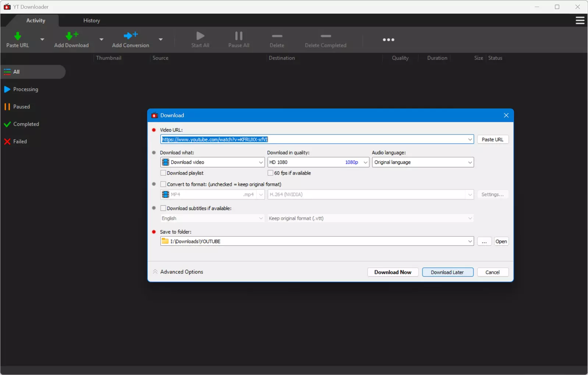Click the Pause All toolbar icon
The width and height of the screenshot is (588, 375).
[239, 36]
